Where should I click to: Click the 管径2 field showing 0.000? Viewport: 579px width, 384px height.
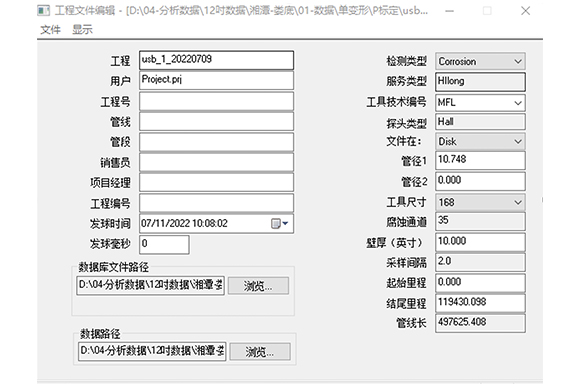coord(480,181)
